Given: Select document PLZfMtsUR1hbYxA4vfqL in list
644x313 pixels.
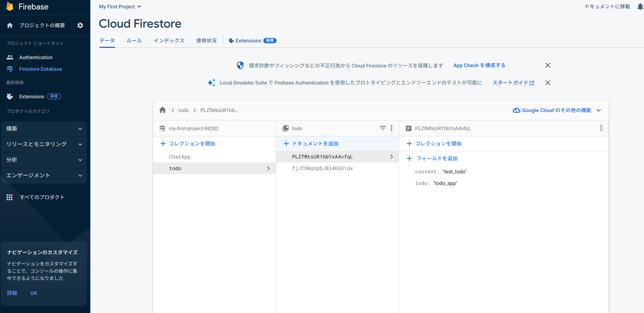Looking at the screenshot, I should tap(337, 157).
